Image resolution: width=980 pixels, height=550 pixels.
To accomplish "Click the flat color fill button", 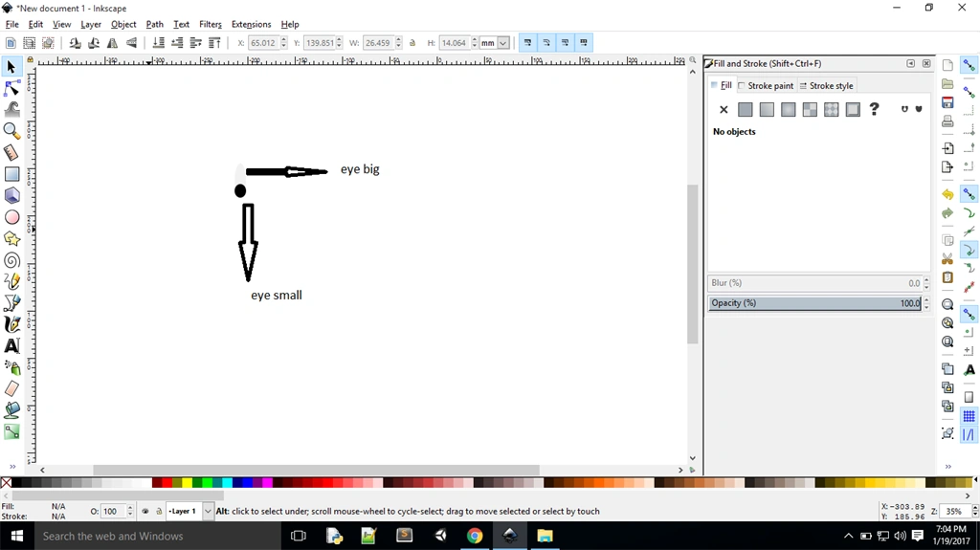I will (x=745, y=109).
